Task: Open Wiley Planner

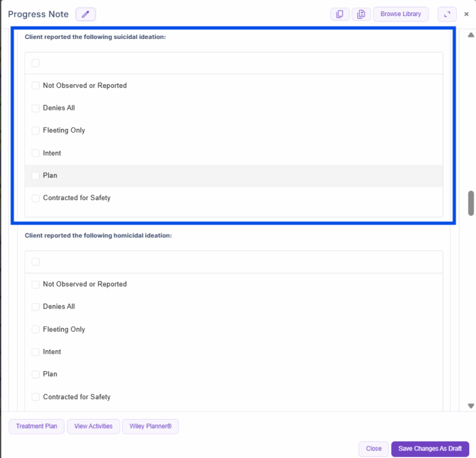Action: coord(151,426)
